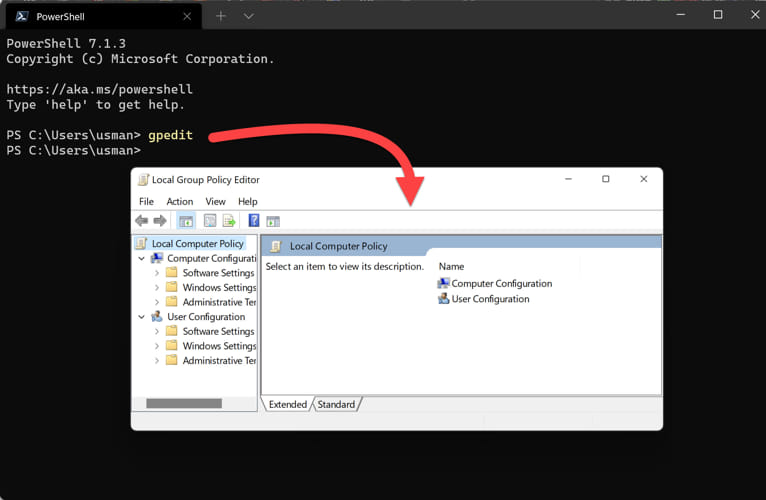Collapse the Computer Configuration tree node

pos(142,258)
